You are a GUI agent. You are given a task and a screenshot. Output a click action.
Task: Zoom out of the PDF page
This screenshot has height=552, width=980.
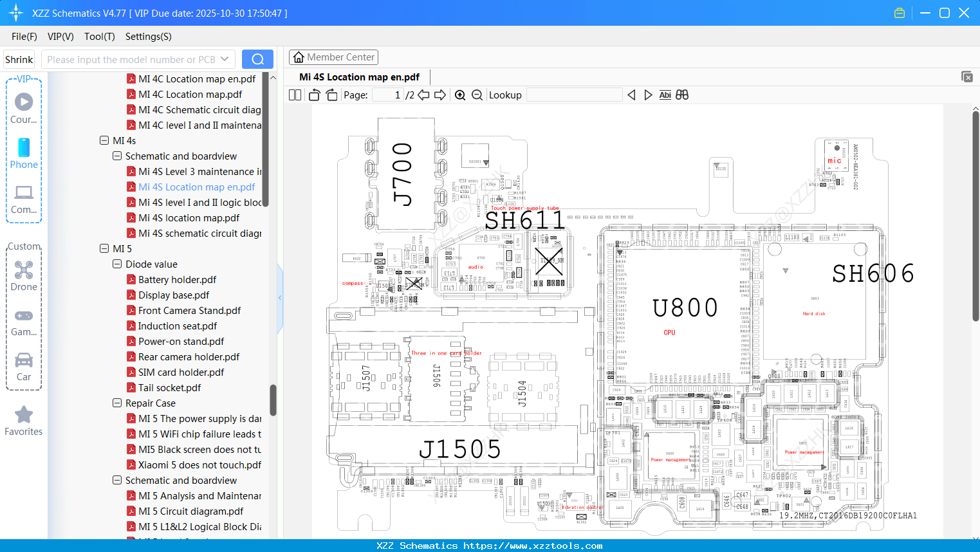click(477, 95)
